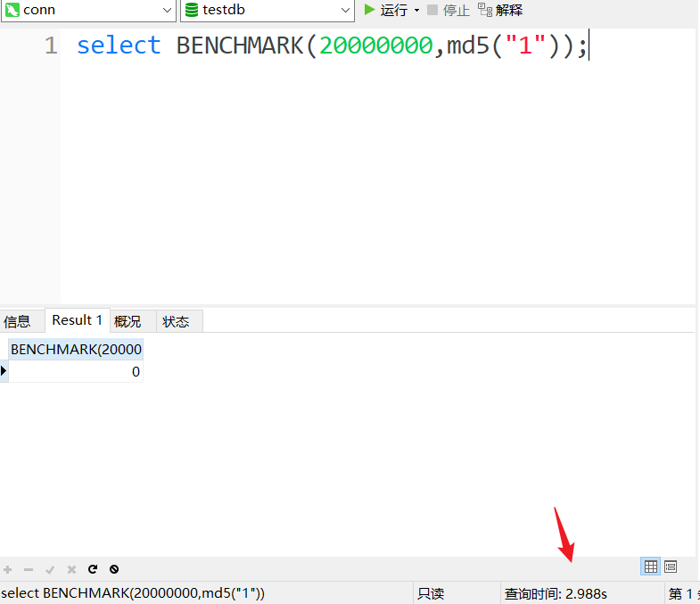700x604 pixels.
Task: Select the Result 1 tab
Action: 78,320
